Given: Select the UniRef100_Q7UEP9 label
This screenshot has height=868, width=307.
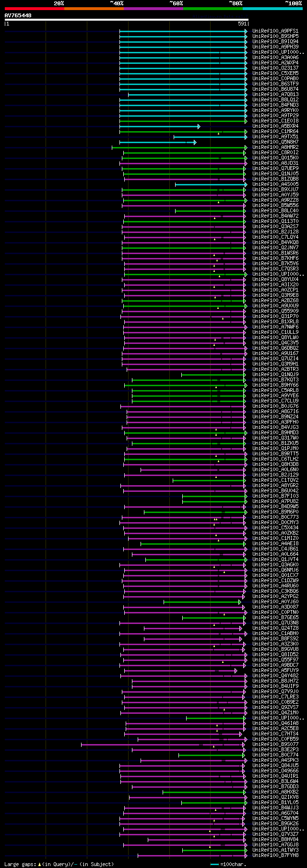Looking at the screenshot, I should point(275,168).
